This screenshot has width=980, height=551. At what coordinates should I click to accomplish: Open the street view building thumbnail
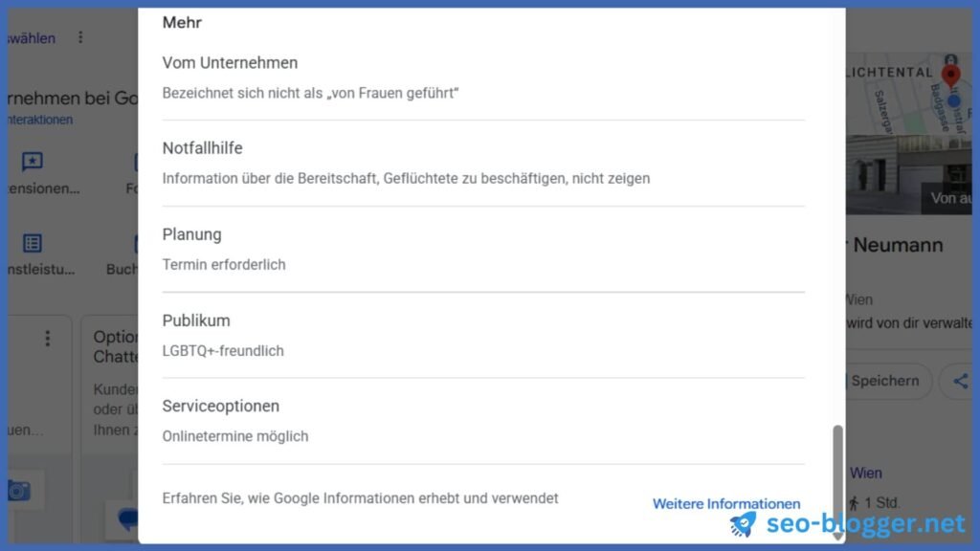909,174
